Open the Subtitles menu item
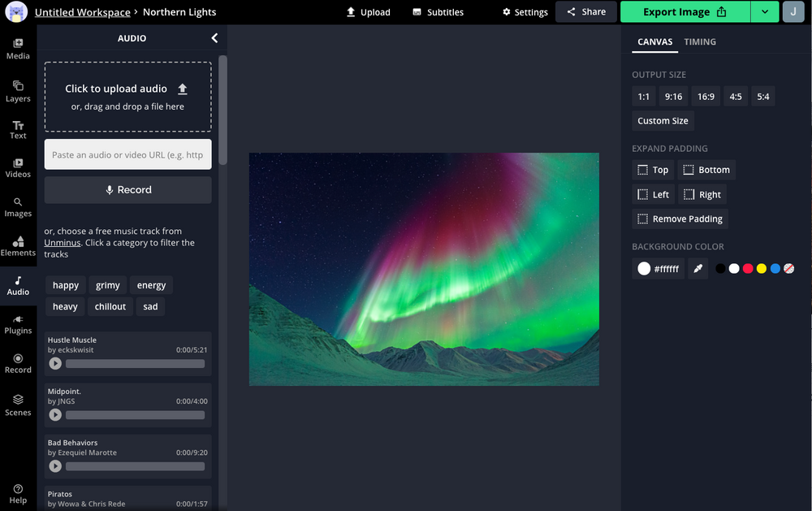Screen dimensions: 812x511 pyautogui.click(x=437, y=12)
